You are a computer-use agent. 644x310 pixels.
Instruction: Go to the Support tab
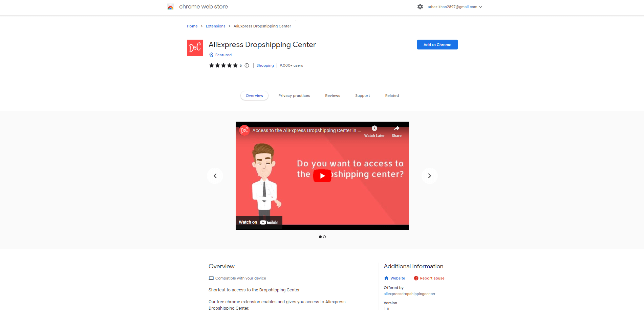[x=363, y=96]
